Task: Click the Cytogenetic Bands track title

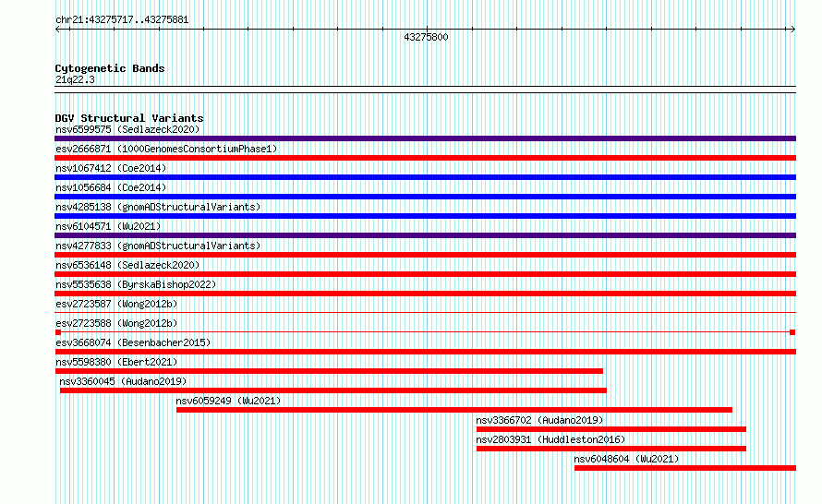Action: (110, 68)
